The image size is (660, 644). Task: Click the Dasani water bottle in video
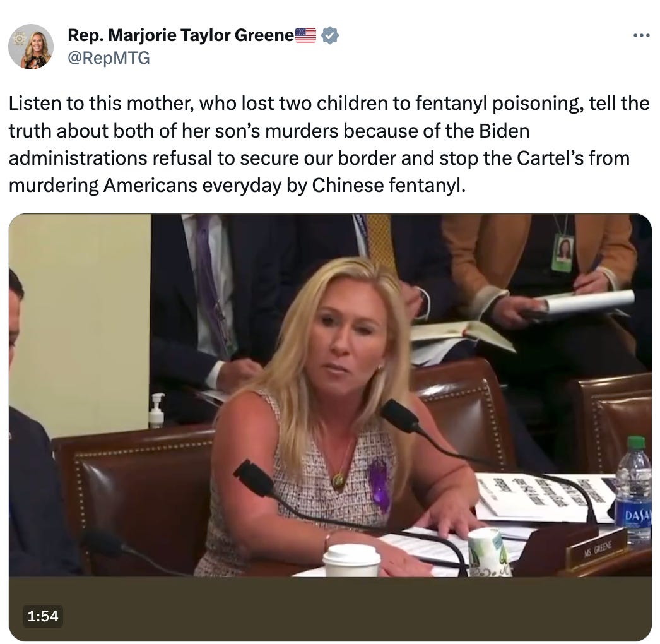(634, 489)
